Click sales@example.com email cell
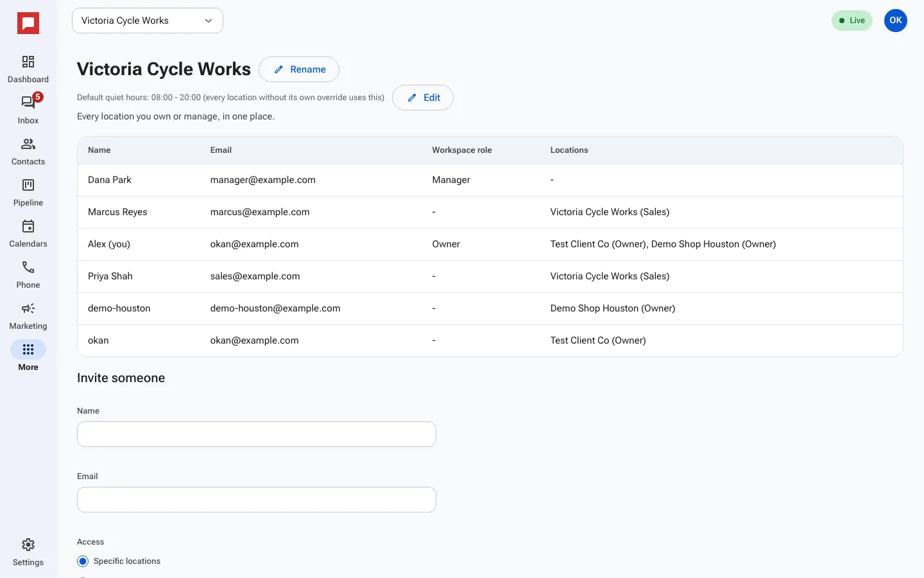 click(x=255, y=276)
